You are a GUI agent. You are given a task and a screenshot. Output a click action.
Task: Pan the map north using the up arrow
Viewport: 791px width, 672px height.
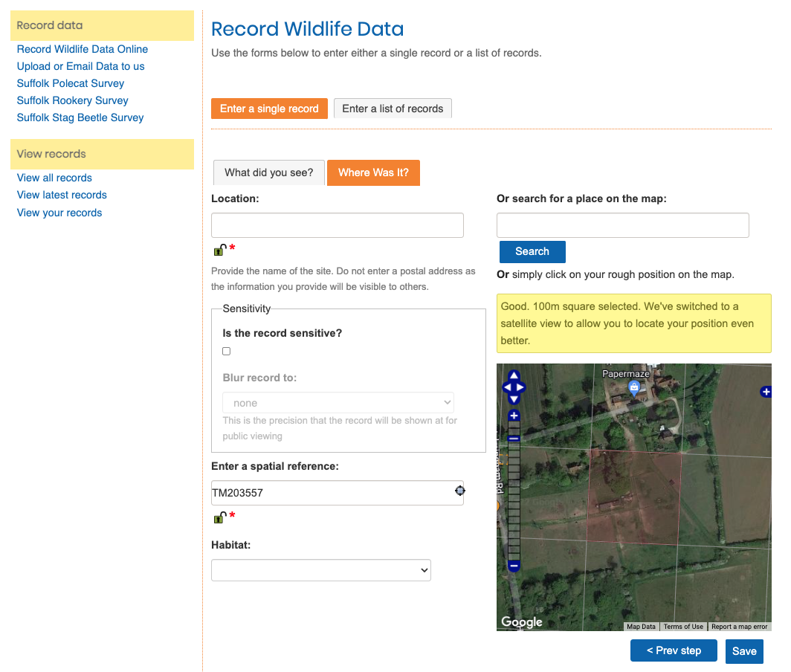(x=513, y=375)
